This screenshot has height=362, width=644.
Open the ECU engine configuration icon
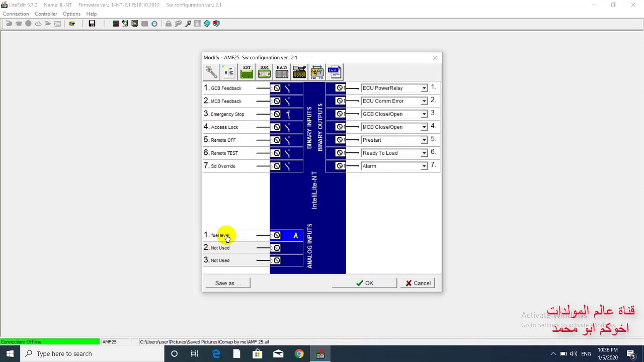(x=299, y=72)
